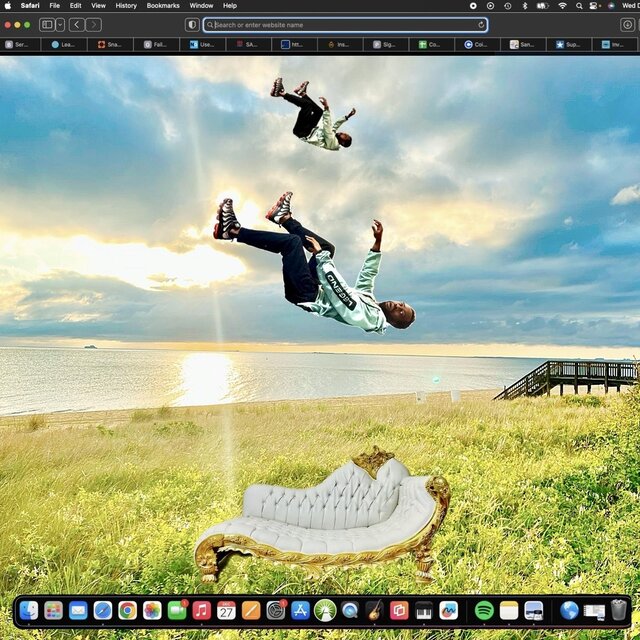Toggle the Safari sidebar button

click(x=47, y=25)
